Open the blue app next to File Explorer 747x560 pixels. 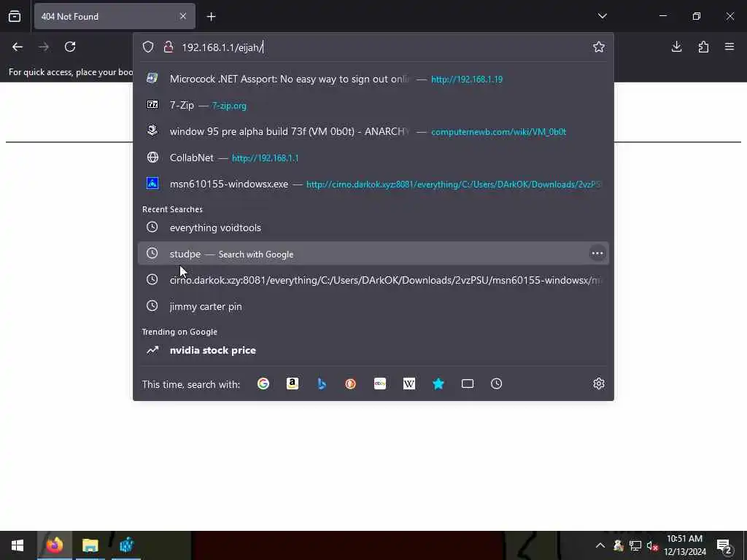click(x=126, y=545)
